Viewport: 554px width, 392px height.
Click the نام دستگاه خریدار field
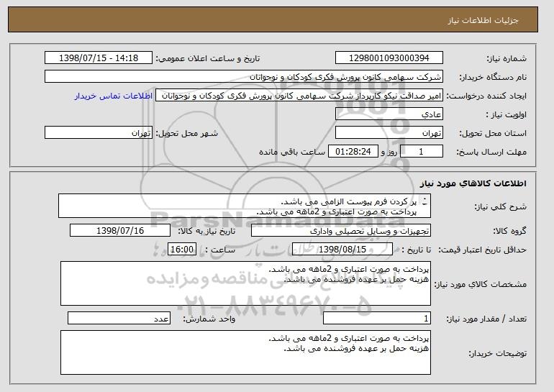click(244, 77)
